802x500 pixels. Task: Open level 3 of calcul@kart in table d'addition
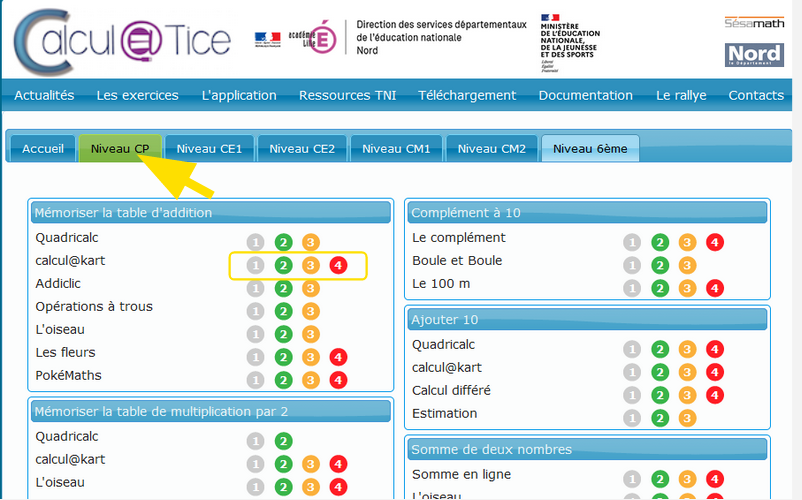pyautogui.click(x=310, y=265)
